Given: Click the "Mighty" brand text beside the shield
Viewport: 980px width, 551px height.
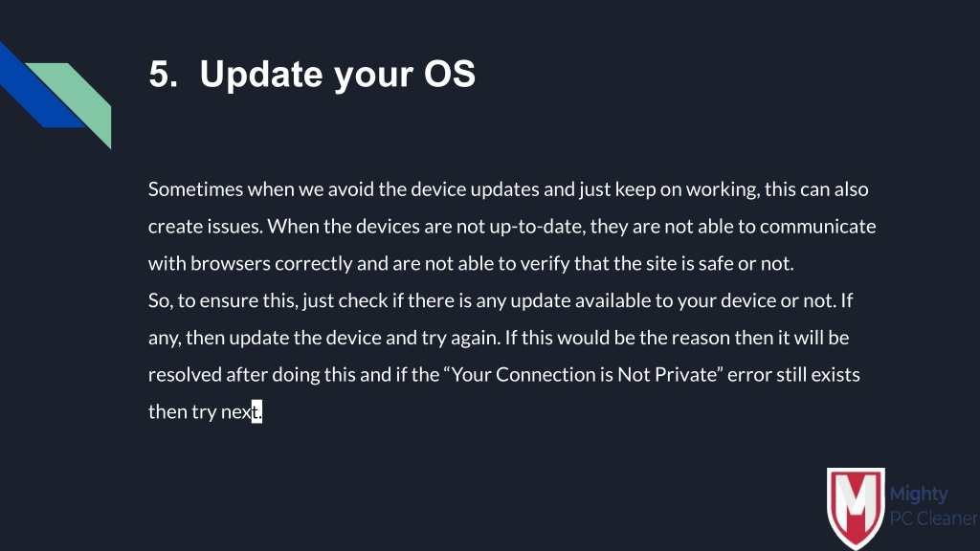Looking at the screenshot, I should coord(918,495).
